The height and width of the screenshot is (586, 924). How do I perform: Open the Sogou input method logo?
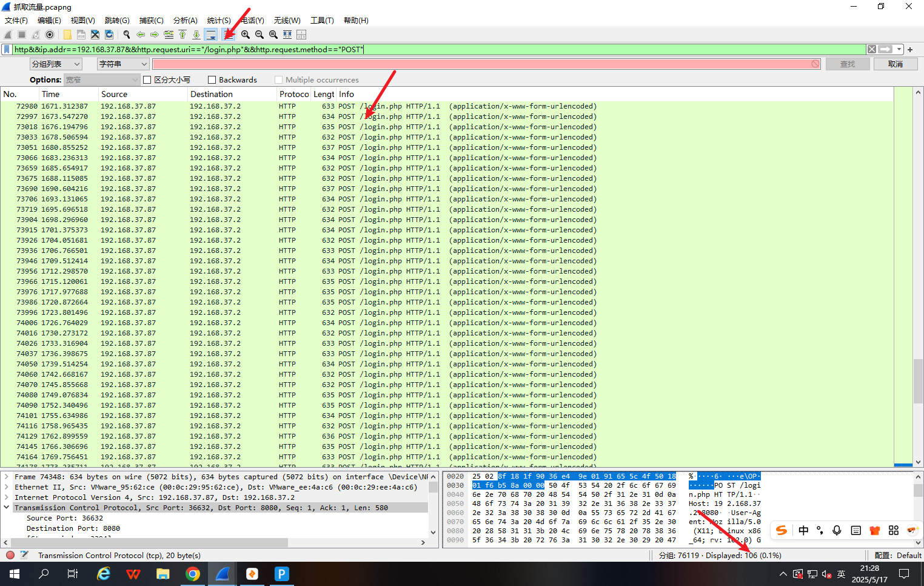pyautogui.click(x=782, y=530)
